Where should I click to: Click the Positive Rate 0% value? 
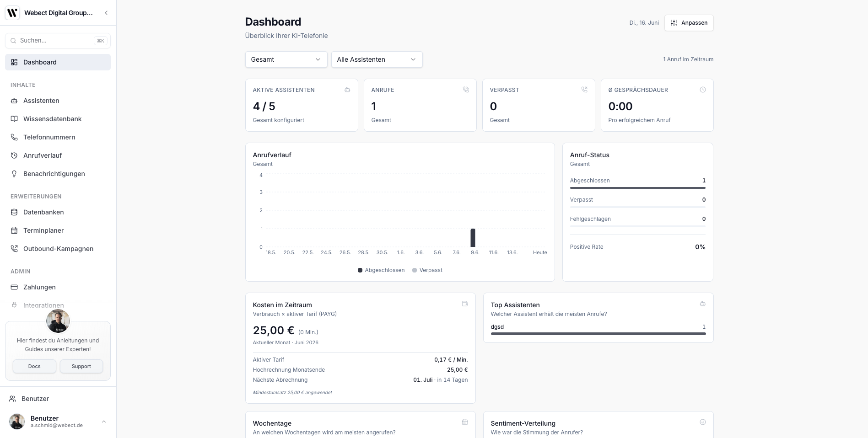pyautogui.click(x=700, y=247)
